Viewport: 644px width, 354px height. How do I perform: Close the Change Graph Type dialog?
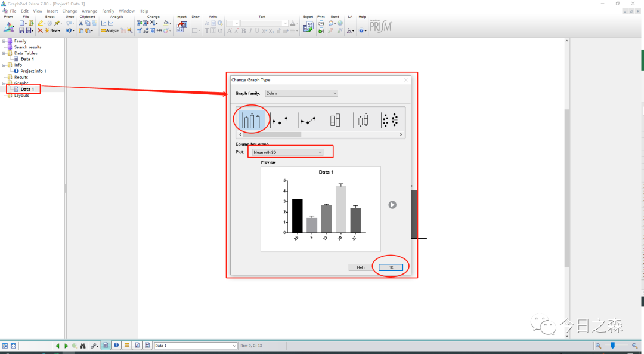point(406,80)
